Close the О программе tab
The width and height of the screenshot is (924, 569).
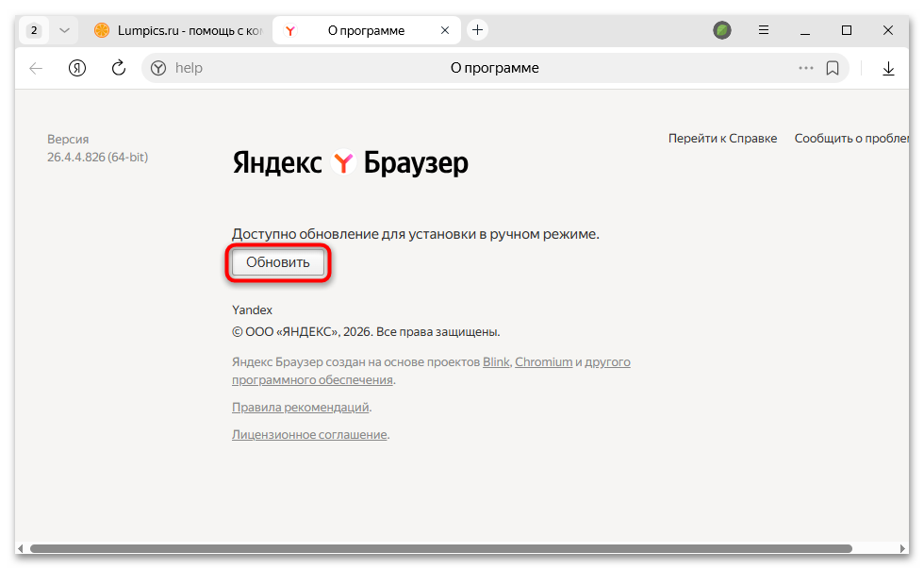(445, 30)
